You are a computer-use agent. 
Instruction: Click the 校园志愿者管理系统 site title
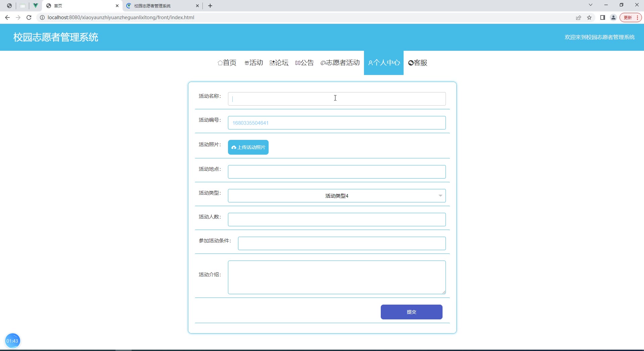coord(56,37)
